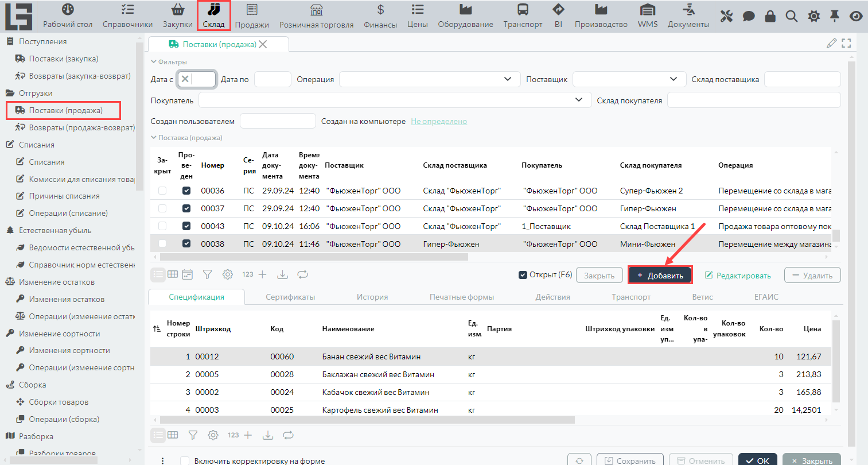868x465 pixels.
Task: Click the Добавить button
Action: pyautogui.click(x=660, y=276)
